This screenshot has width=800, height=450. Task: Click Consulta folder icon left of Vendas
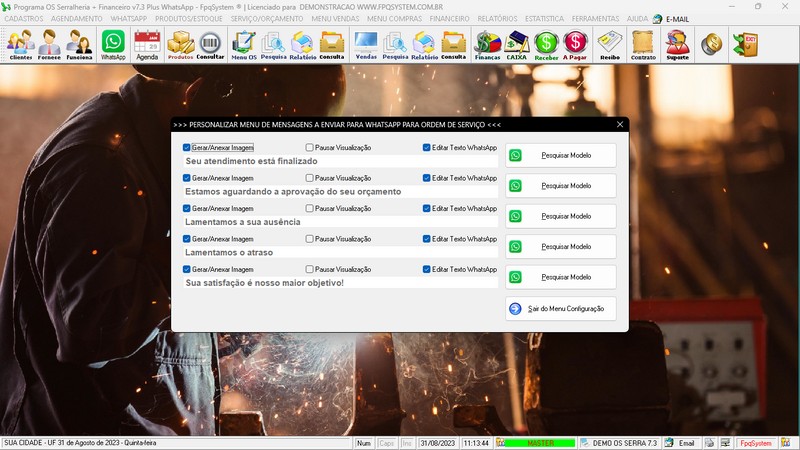click(x=332, y=45)
